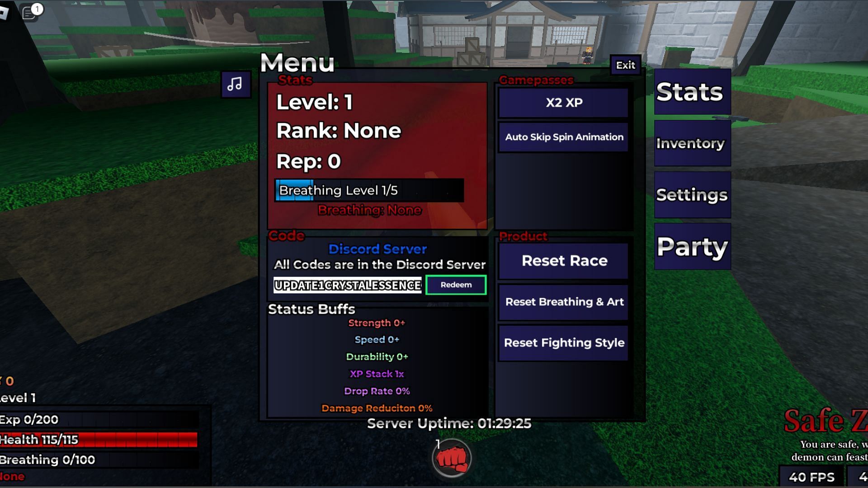
Task: Click the Discord Server link
Action: pyautogui.click(x=377, y=249)
